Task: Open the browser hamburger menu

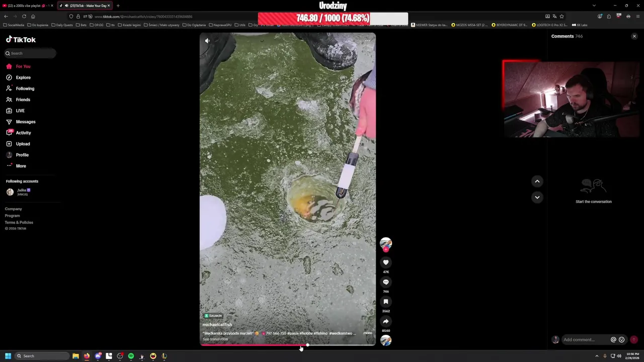Action: (637, 17)
